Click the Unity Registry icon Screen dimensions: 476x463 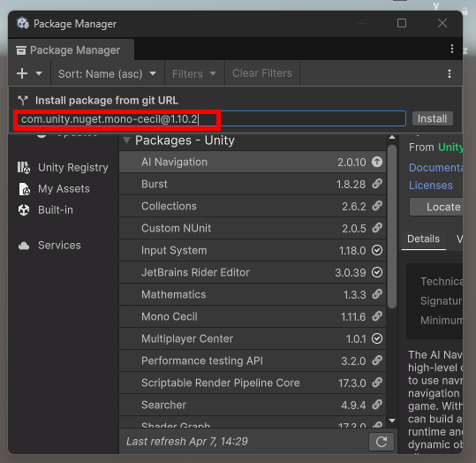24,167
